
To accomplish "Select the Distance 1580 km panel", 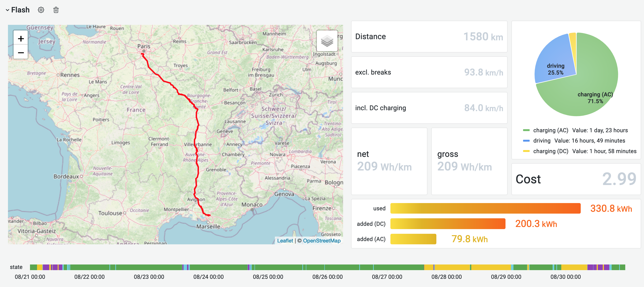I will click(429, 37).
